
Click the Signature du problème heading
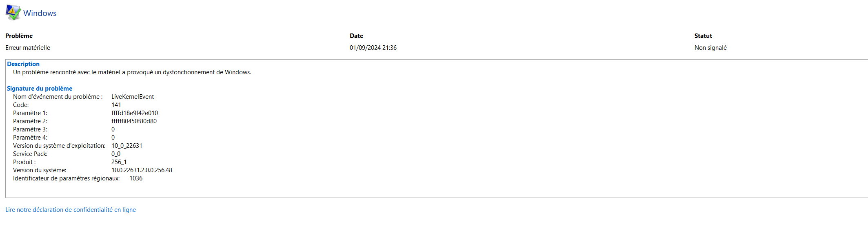(x=40, y=89)
